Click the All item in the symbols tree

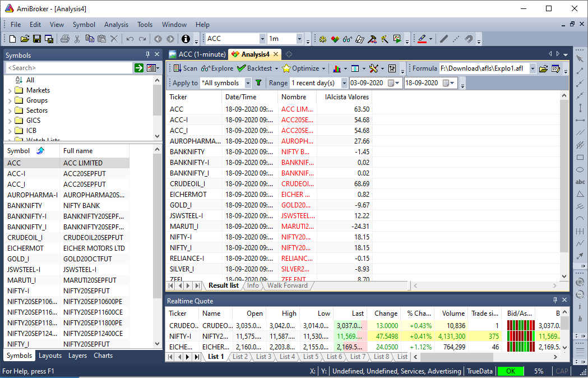pos(30,80)
